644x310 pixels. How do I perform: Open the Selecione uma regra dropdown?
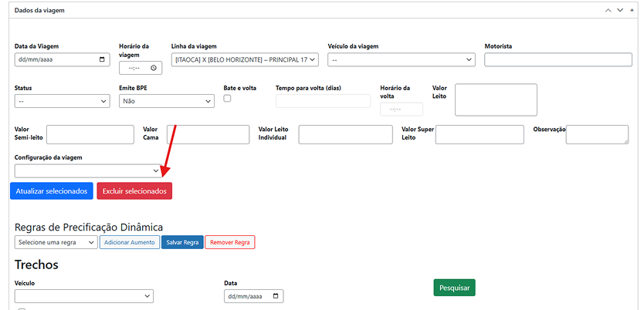(56, 242)
